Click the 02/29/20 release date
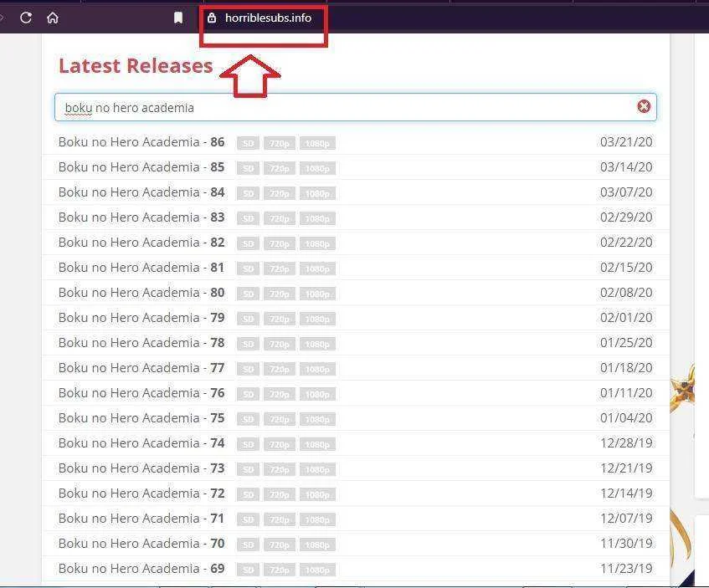The width and height of the screenshot is (709, 588). pos(626,217)
